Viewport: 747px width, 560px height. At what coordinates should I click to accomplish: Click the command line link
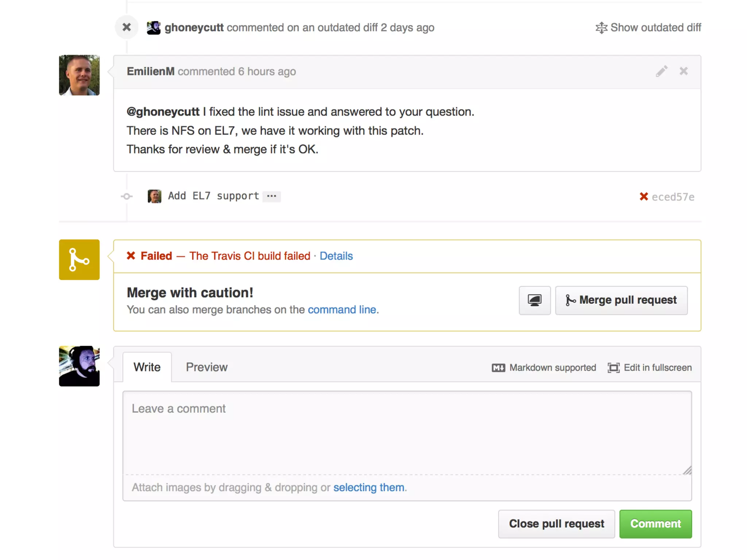point(342,310)
